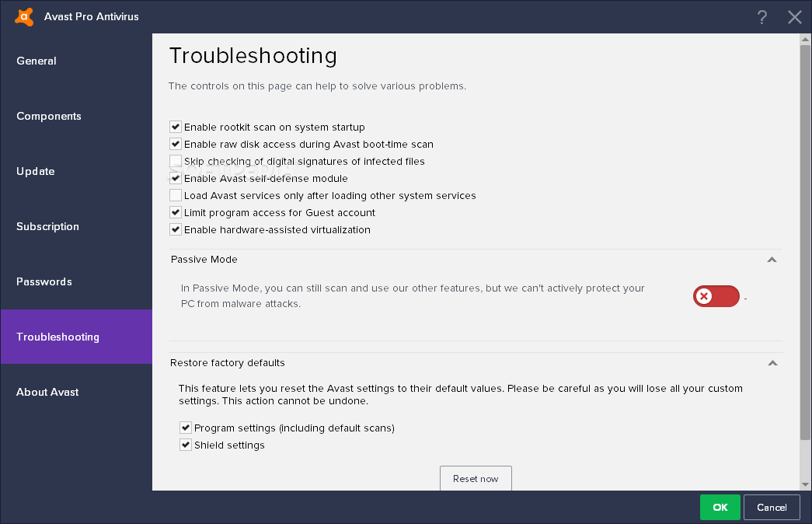
Task: Switch to the Components tab
Action: tap(77, 116)
